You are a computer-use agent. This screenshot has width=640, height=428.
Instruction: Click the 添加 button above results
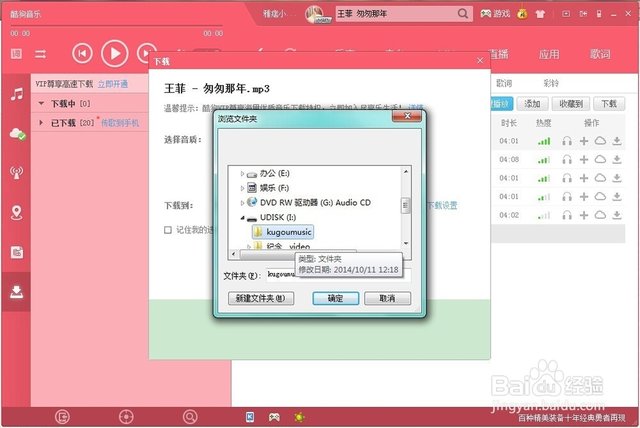[532, 104]
